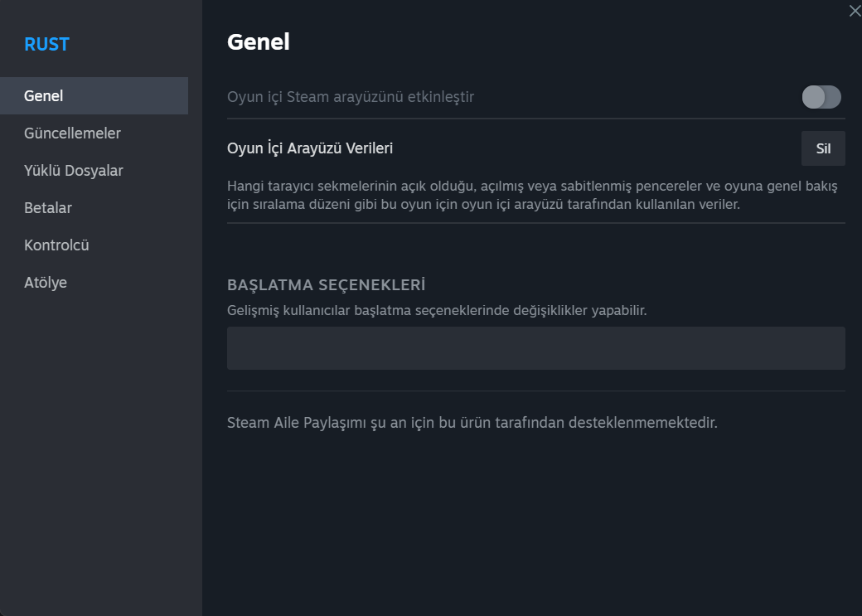This screenshot has height=616, width=862.
Task: Click blank area beneath the family sharing notice
Action: point(530,522)
